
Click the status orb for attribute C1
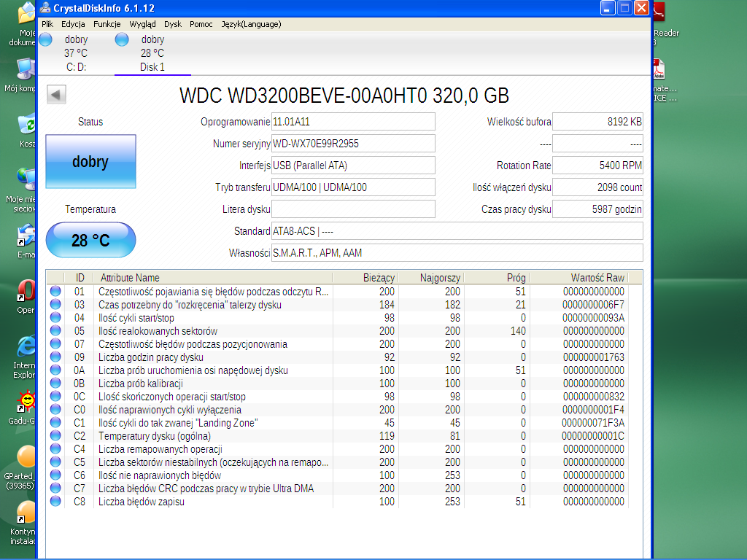pos(55,422)
